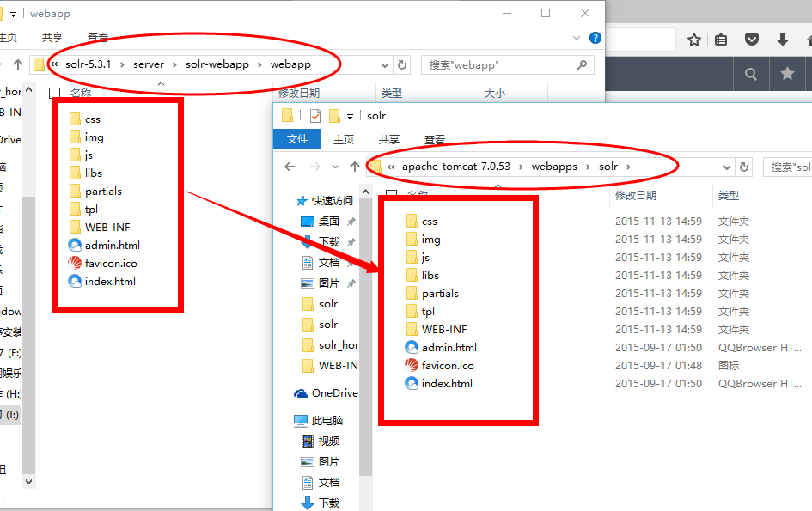Click the search box in webapp window
The width and height of the screenshot is (812, 511).
pos(507,65)
